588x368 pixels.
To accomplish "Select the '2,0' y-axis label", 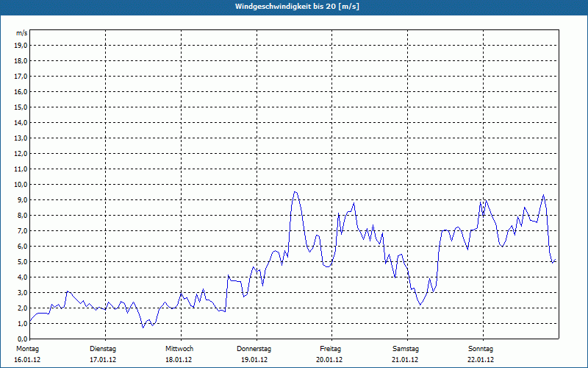I will tap(22, 308).
